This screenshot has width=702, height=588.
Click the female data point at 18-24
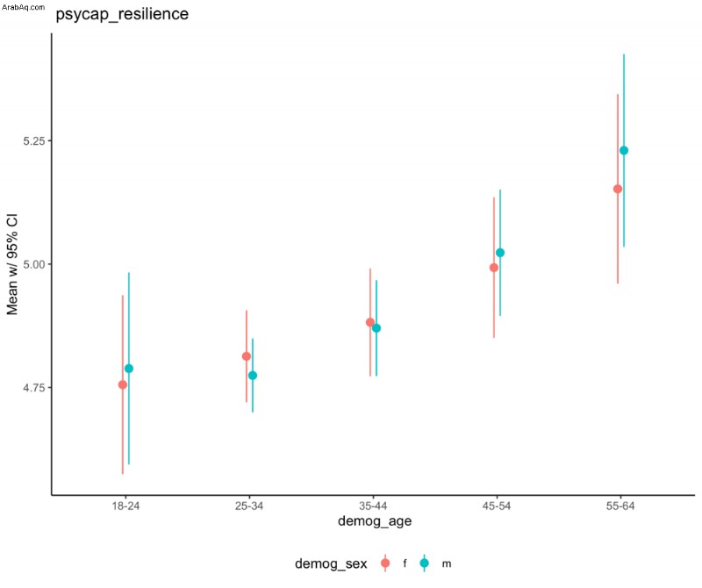123,384
